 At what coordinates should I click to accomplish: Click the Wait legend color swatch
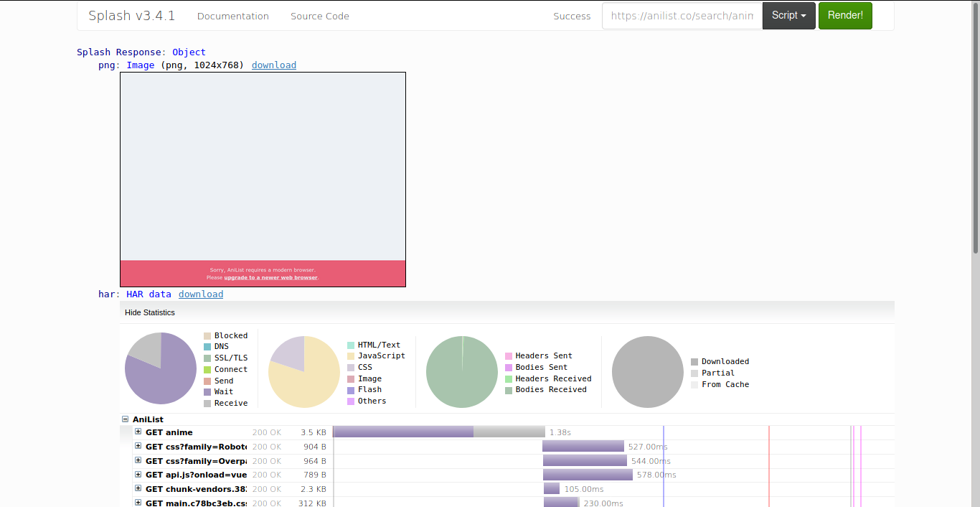point(207,391)
